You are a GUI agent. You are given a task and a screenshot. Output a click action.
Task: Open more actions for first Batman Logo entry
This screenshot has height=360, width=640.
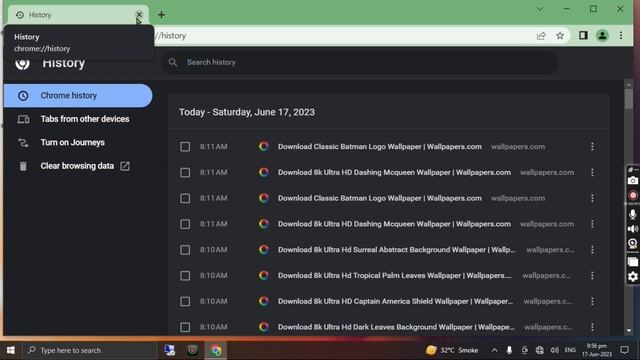(x=592, y=147)
